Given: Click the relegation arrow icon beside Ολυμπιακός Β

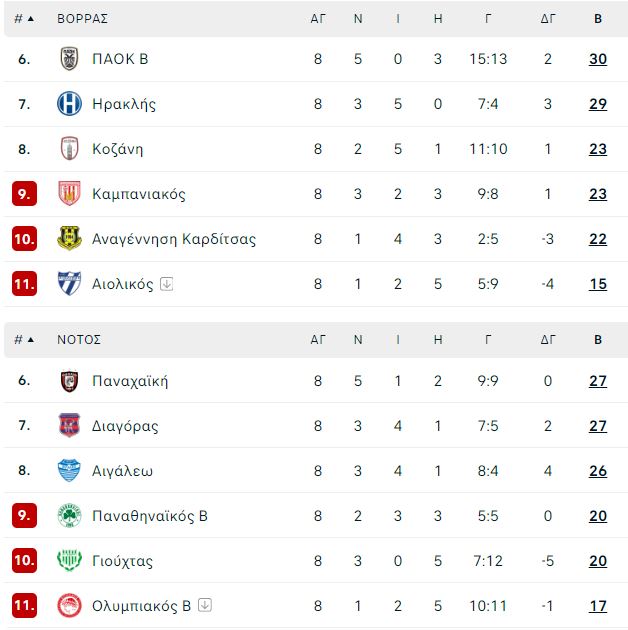Looking at the screenshot, I should 205,605.
